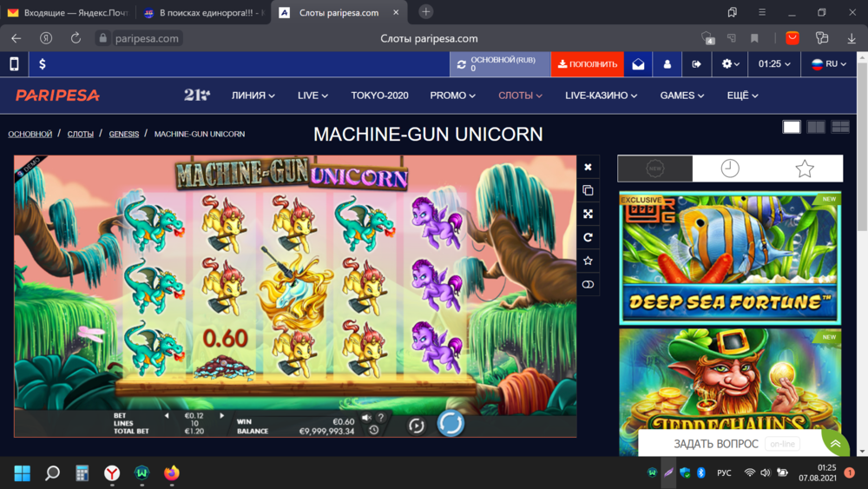
Task: Open the user profile icon
Action: pos(667,64)
